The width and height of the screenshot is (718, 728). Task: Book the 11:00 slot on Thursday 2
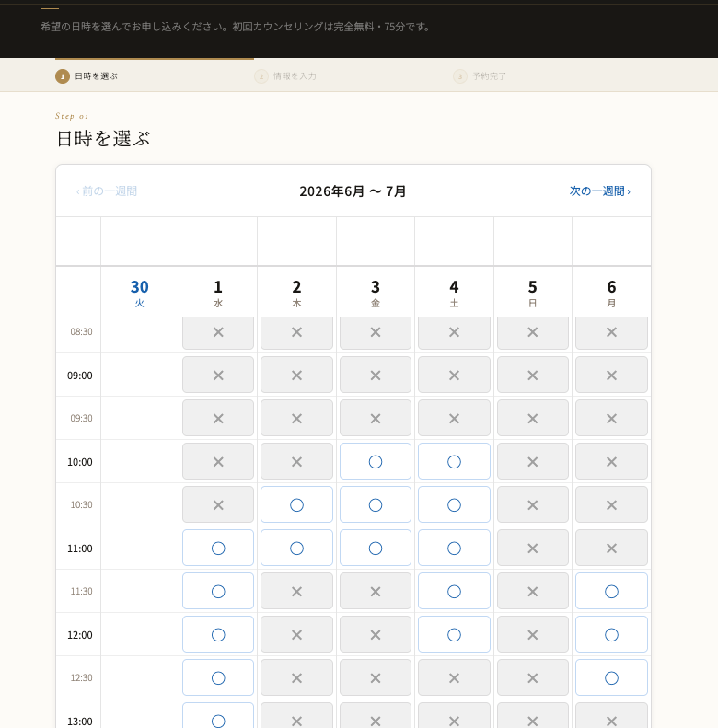(x=296, y=548)
